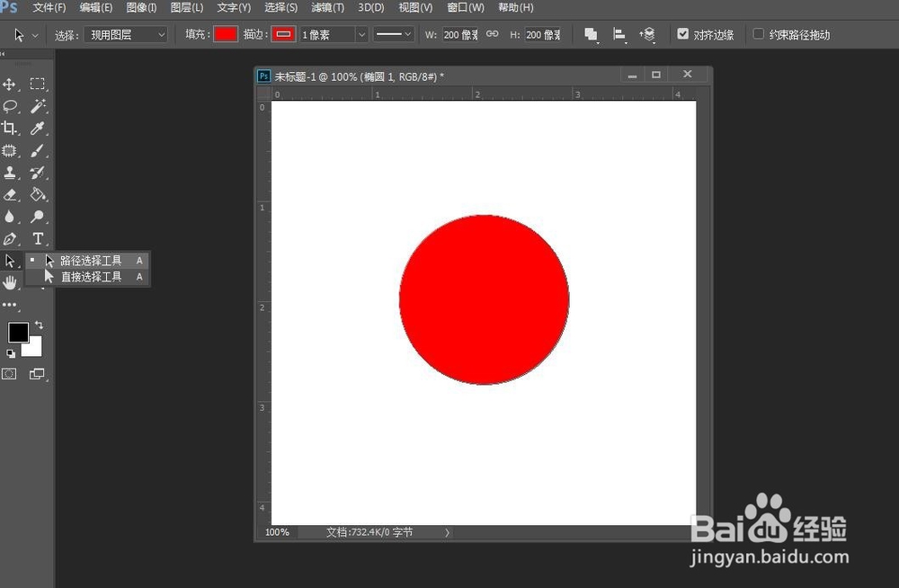
Task: Expand document status bar info arrow
Action: (447, 532)
